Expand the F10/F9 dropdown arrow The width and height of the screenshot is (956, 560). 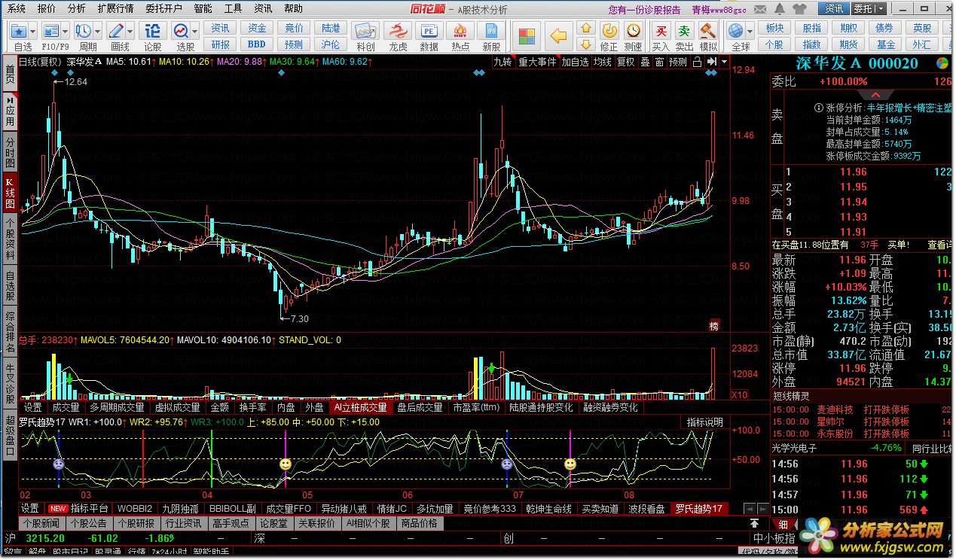click(x=66, y=31)
